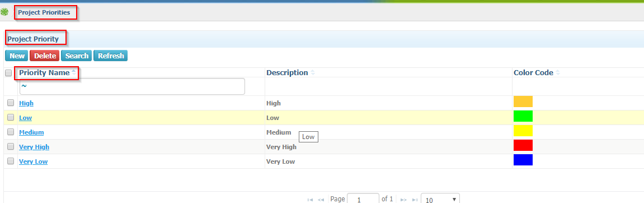The width and height of the screenshot is (644, 203).
Task: Check the Low priority row checkbox
Action: tap(11, 117)
